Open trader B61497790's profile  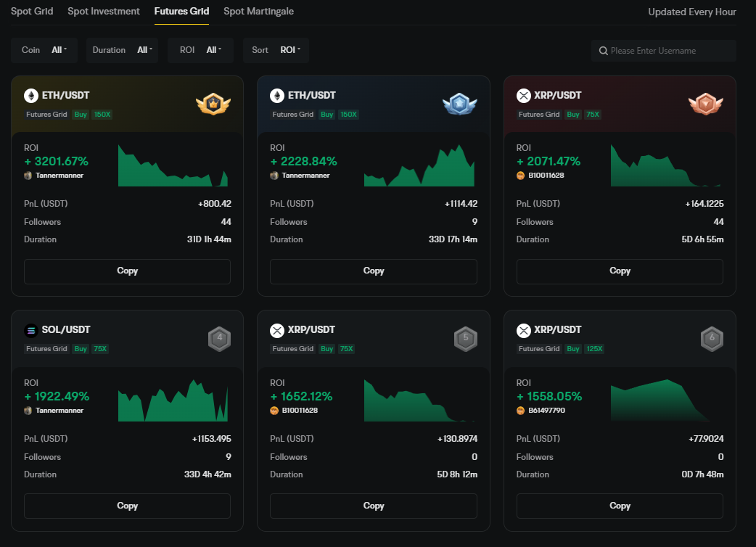(x=546, y=411)
